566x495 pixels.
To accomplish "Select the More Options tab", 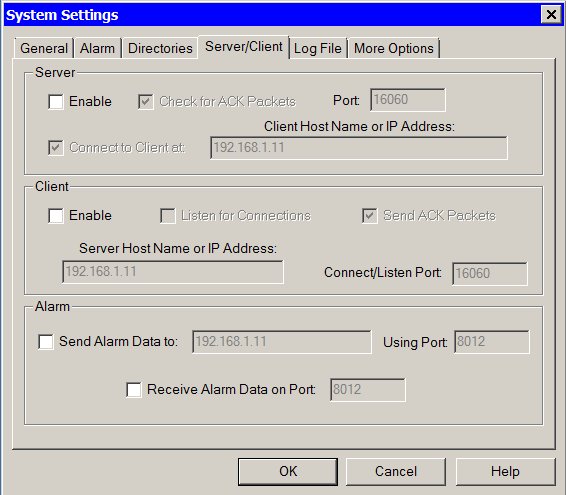I will click(394, 48).
